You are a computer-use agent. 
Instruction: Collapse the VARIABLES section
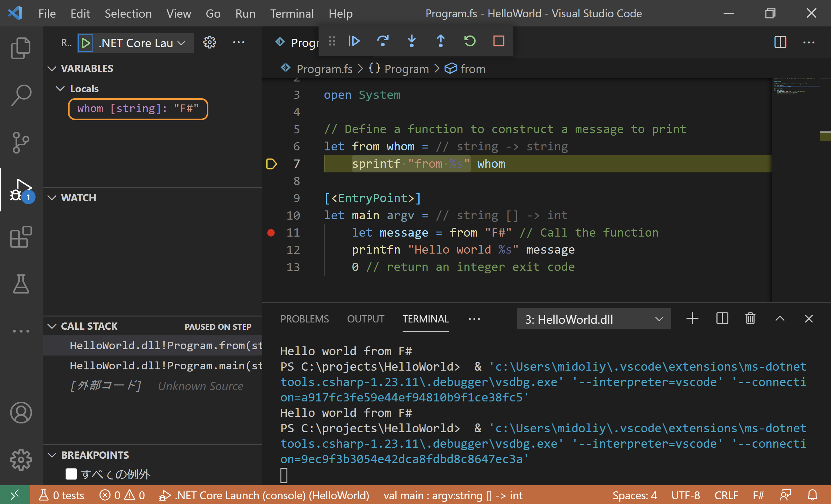(52, 69)
